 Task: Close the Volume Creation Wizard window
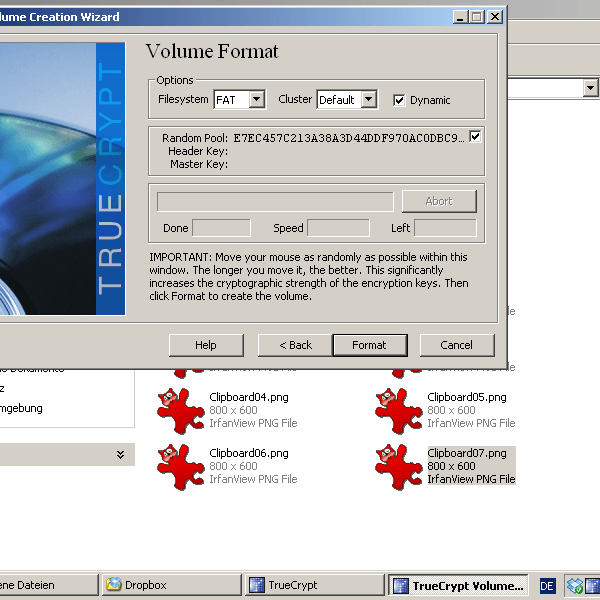tap(495, 17)
